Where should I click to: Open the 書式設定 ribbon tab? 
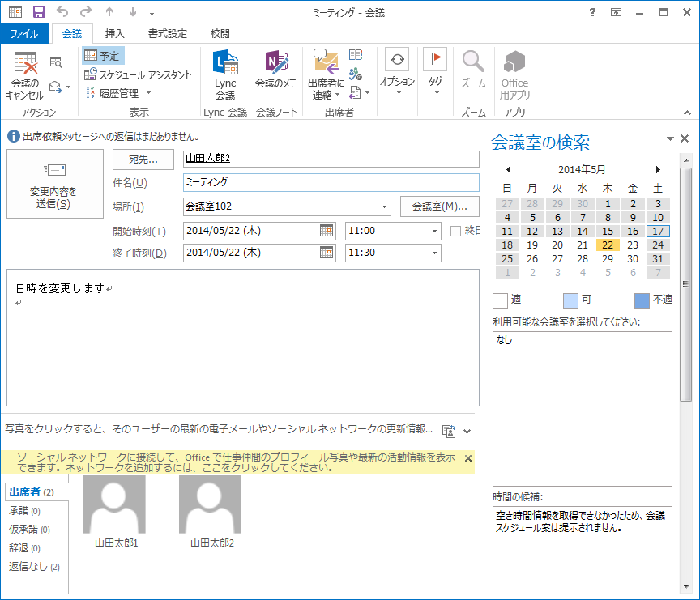coord(168,33)
